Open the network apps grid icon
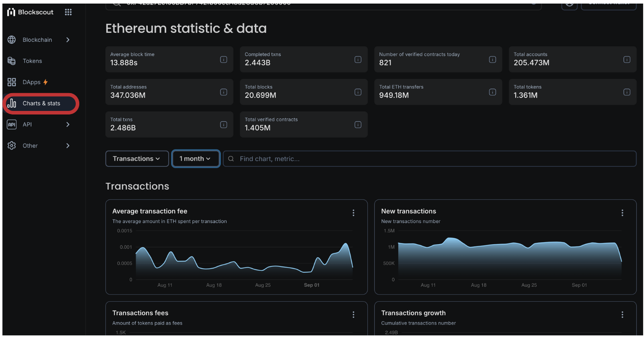Image resolution: width=644 pixels, height=339 pixels. point(68,12)
